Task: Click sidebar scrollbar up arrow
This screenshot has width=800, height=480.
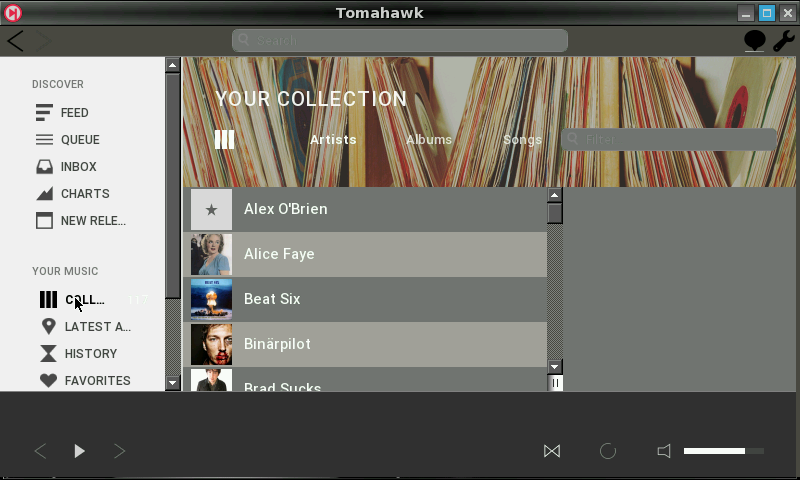Action: coord(172,65)
